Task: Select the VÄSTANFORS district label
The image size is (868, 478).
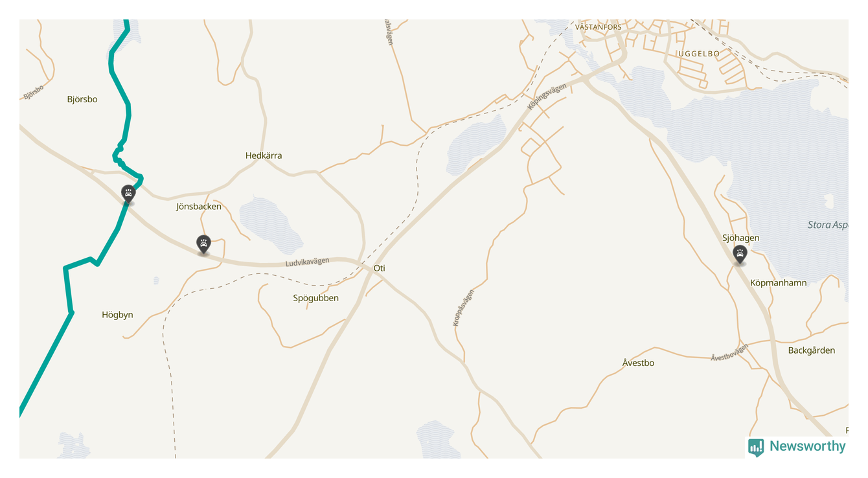Action: (x=598, y=27)
